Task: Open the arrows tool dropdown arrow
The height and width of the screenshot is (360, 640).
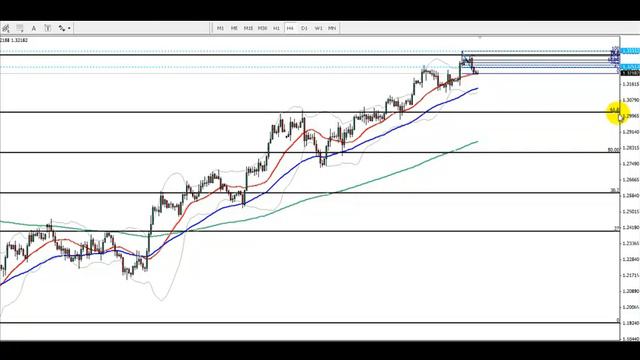Action: click(x=69, y=28)
